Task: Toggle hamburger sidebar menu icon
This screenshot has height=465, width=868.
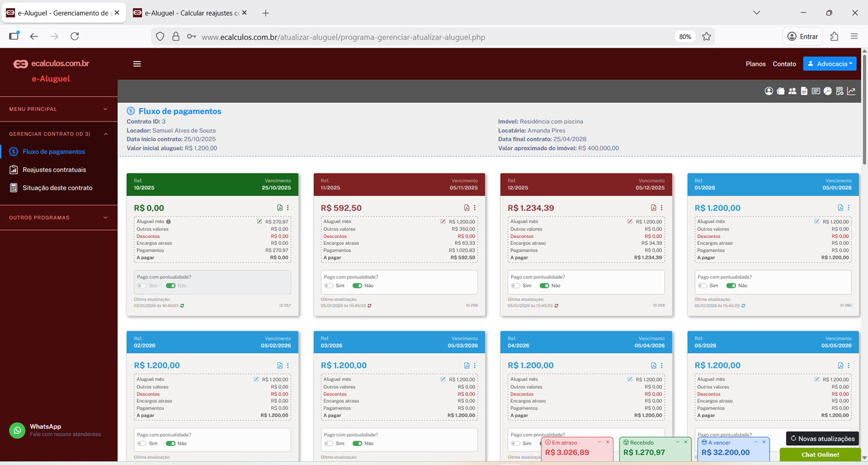Action: coord(137,64)
